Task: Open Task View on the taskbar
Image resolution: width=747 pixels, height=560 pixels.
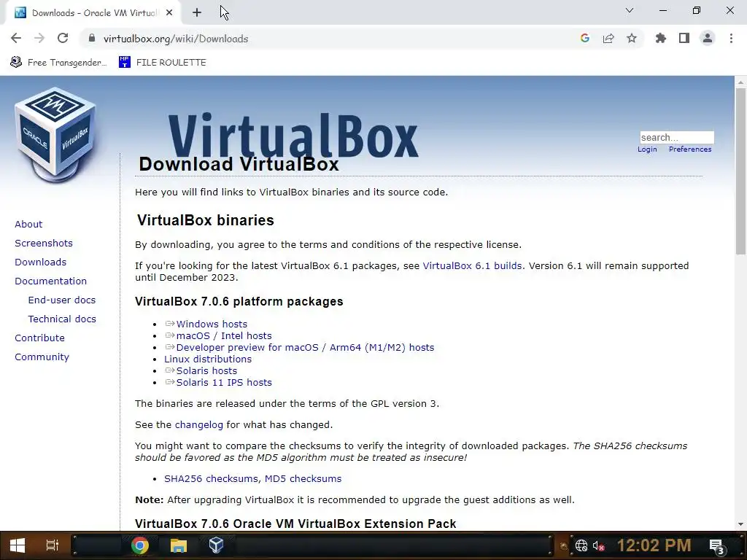Action: [52, 545]
